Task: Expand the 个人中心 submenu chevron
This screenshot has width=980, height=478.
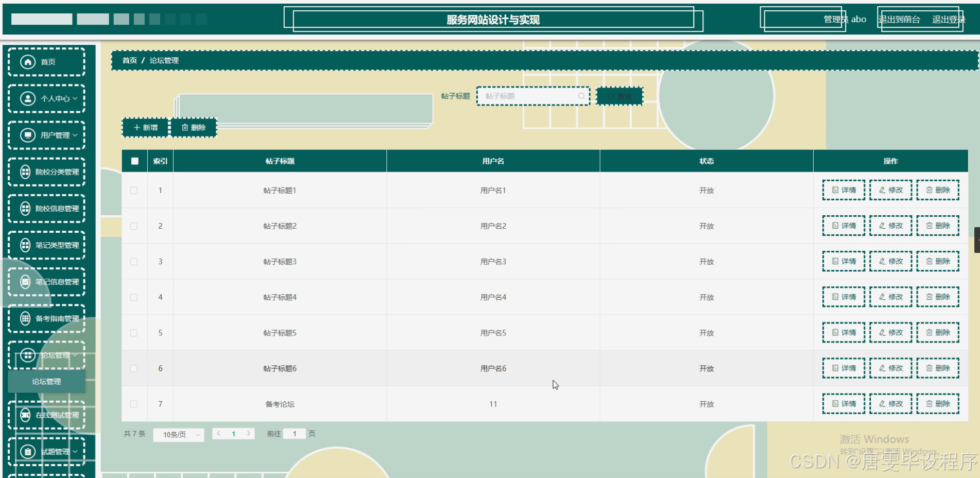Action: tap(75, 98)
